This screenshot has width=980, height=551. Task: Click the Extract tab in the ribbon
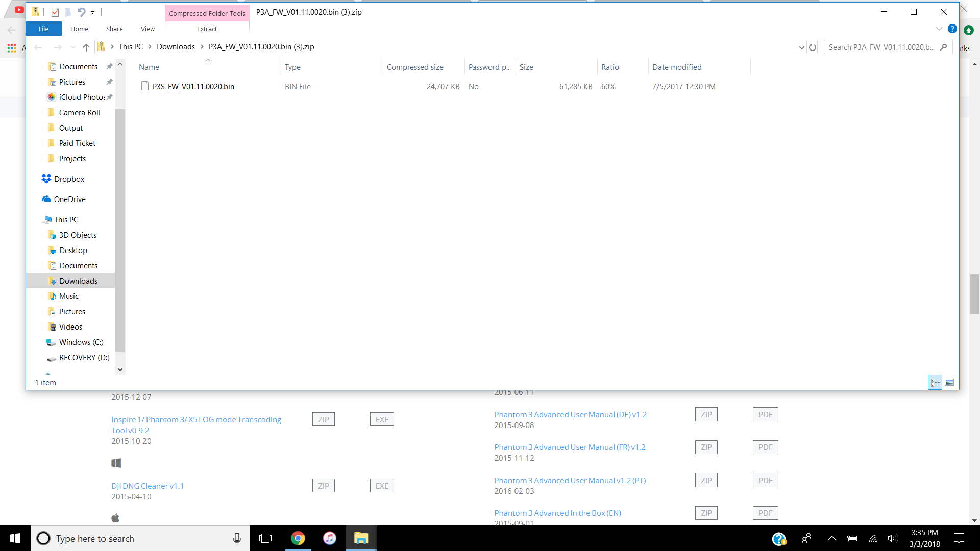coord(207,28)
